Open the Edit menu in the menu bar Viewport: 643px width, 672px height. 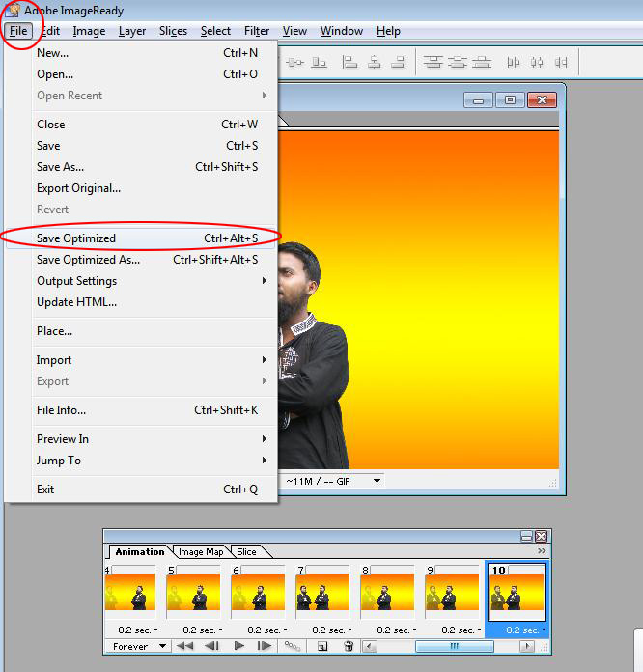pos(50,31)
